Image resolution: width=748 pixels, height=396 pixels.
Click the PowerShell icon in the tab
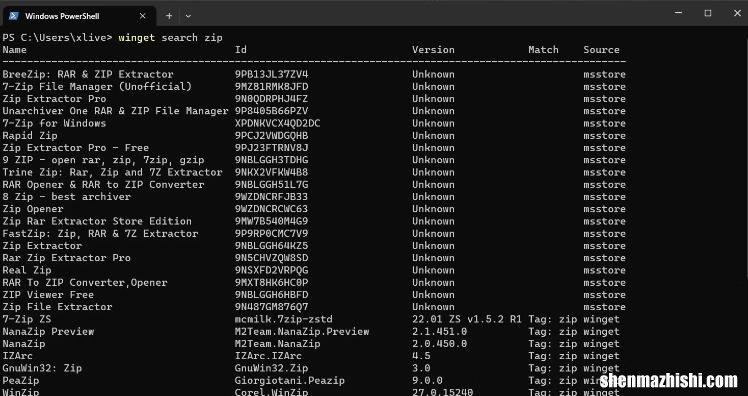[13, 16]
